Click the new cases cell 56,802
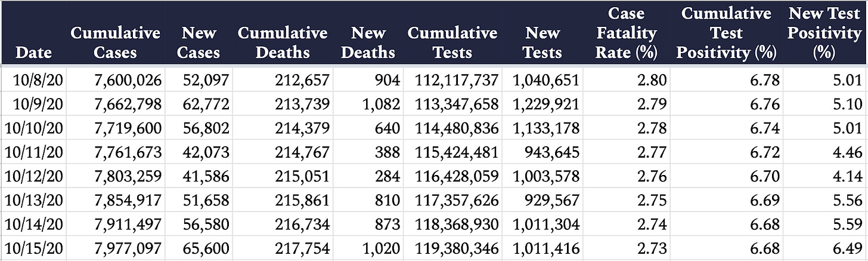This screenshot has height=261, width=868. [x=199, y=128]
